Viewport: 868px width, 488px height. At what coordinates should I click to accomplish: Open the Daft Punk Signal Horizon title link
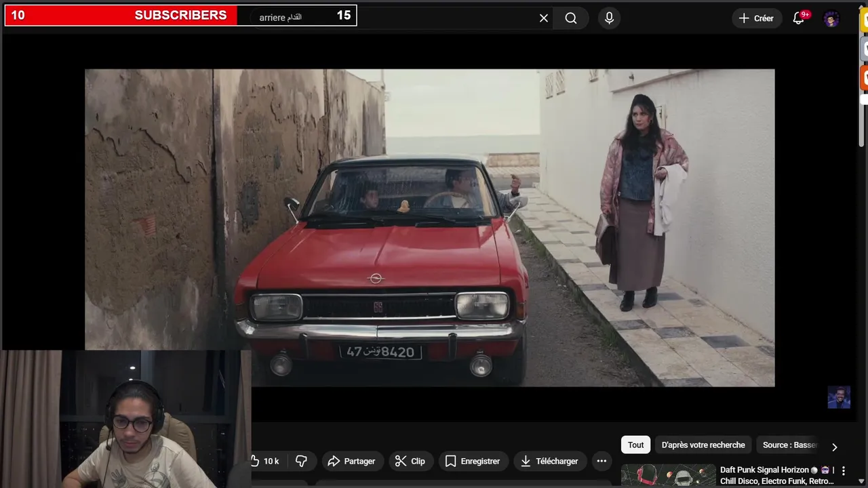point(776,475)
